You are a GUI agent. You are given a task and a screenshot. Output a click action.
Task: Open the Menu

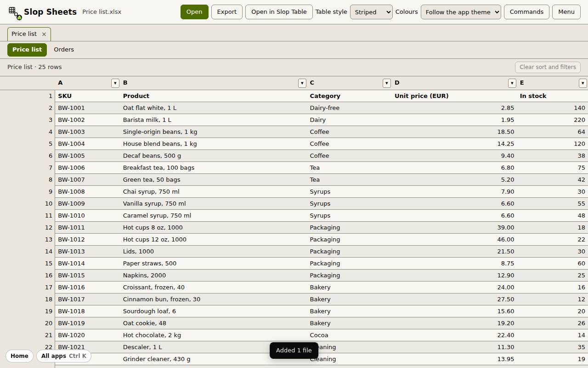coord(566,12)
